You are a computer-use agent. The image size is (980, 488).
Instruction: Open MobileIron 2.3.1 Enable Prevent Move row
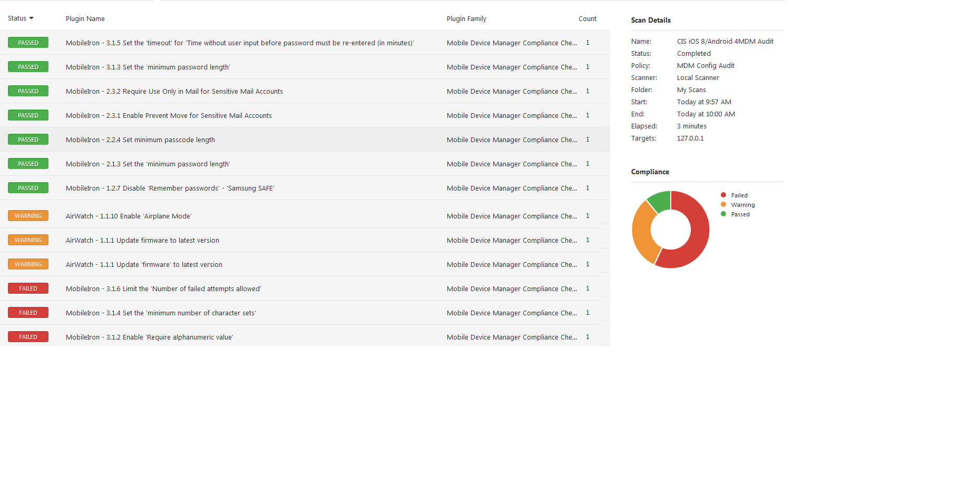[x=305, y=115]
